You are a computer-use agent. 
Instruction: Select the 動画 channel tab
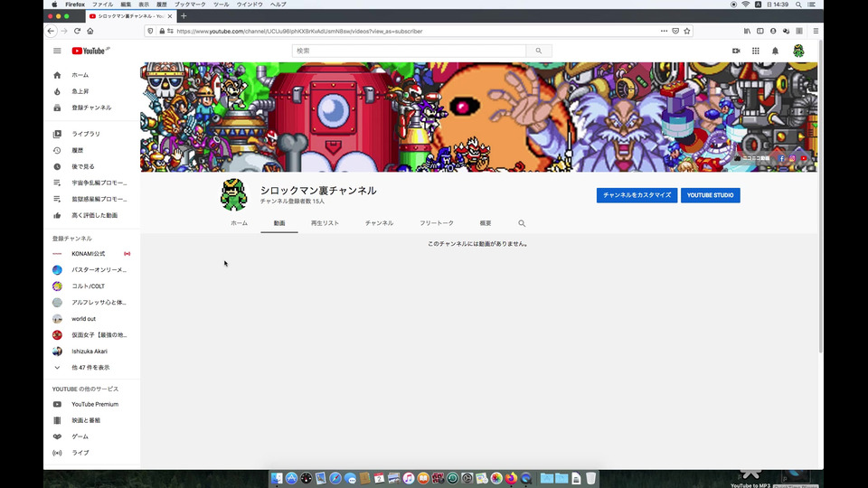click(x=279, y=223)
